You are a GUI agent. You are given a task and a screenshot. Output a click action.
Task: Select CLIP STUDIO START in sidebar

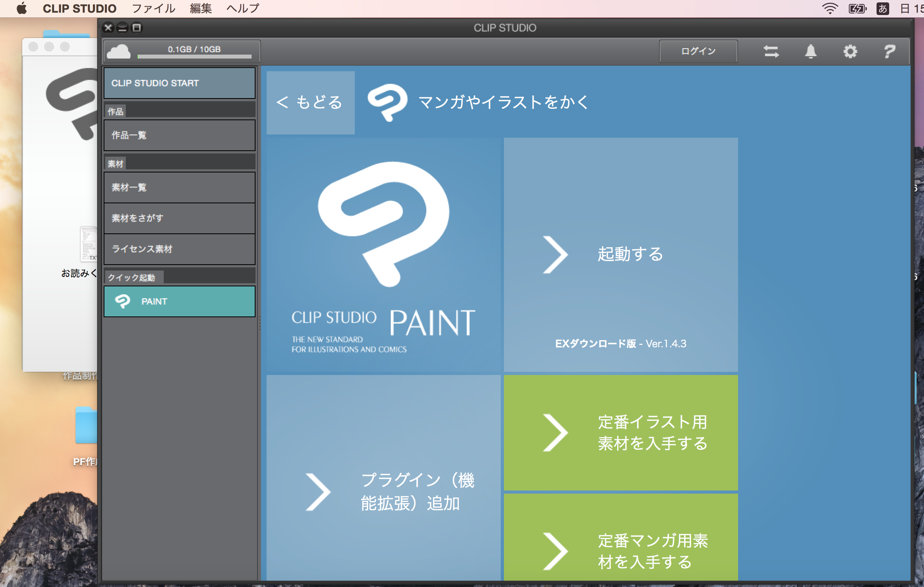pos(179,83)
